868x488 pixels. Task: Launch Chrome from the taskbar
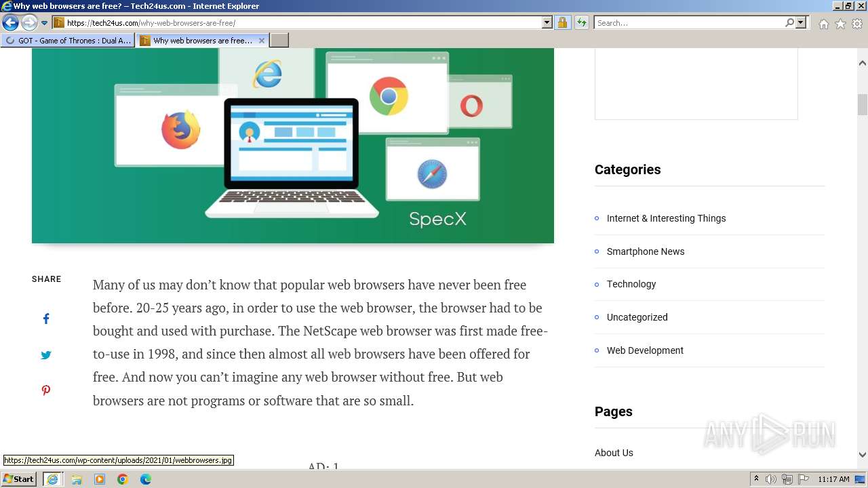point(123,479)
